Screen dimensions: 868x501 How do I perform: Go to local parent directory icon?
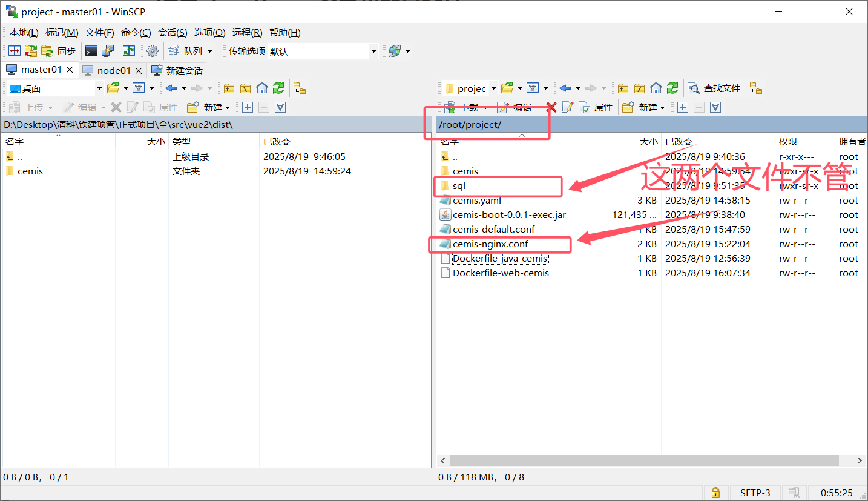229,88
